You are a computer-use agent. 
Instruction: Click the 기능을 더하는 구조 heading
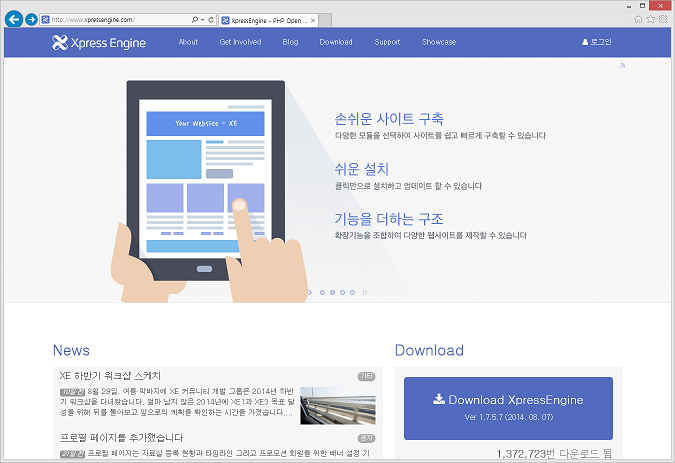click(x=389, y=219)
